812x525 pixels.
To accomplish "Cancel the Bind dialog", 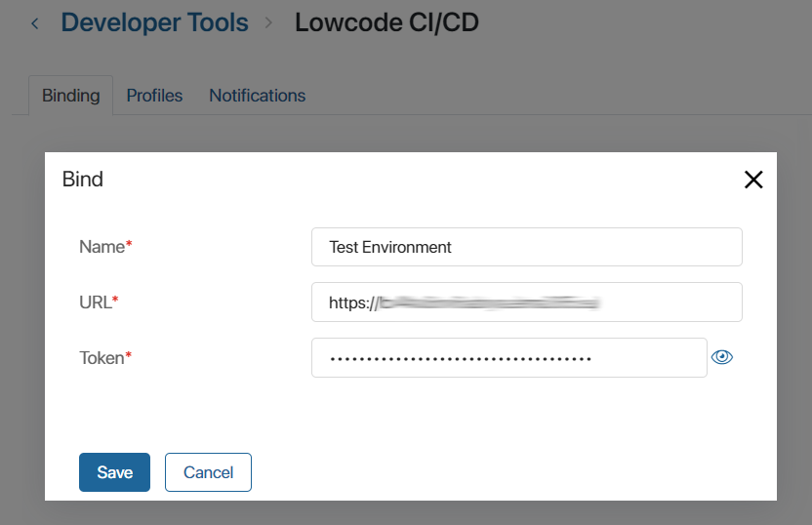I will [x=208, y=472].
